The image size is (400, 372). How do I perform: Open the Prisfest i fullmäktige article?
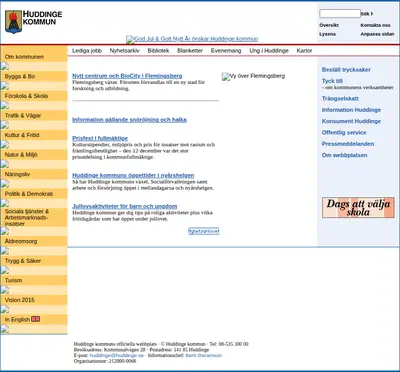(x=100, y=138)
